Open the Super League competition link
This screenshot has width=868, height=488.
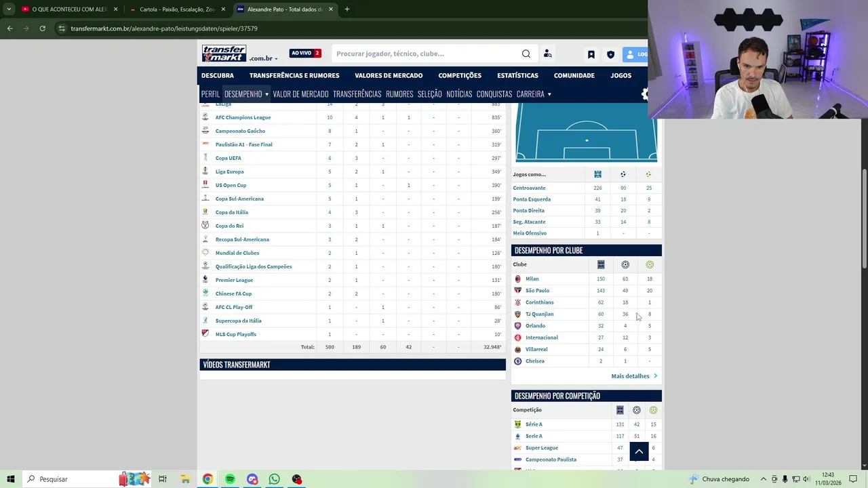(x=542, y=448)
